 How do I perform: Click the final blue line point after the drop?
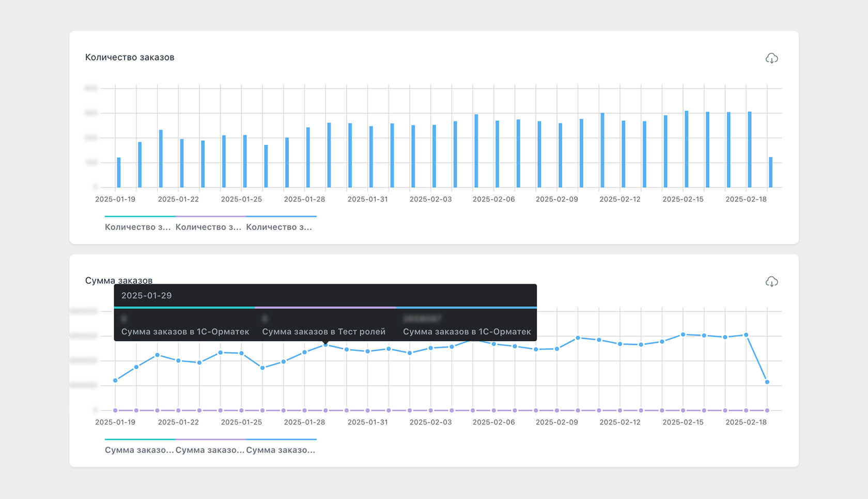[767, 382]
